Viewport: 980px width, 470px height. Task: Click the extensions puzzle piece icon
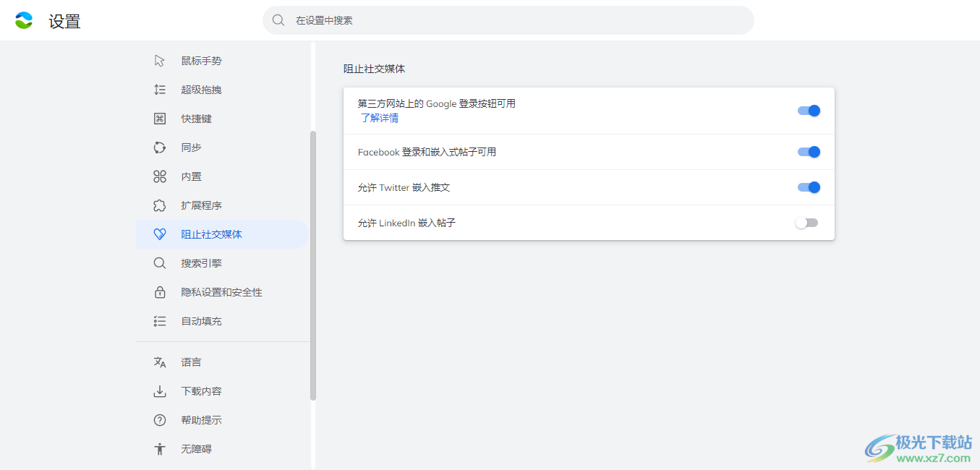click(160, 205)
